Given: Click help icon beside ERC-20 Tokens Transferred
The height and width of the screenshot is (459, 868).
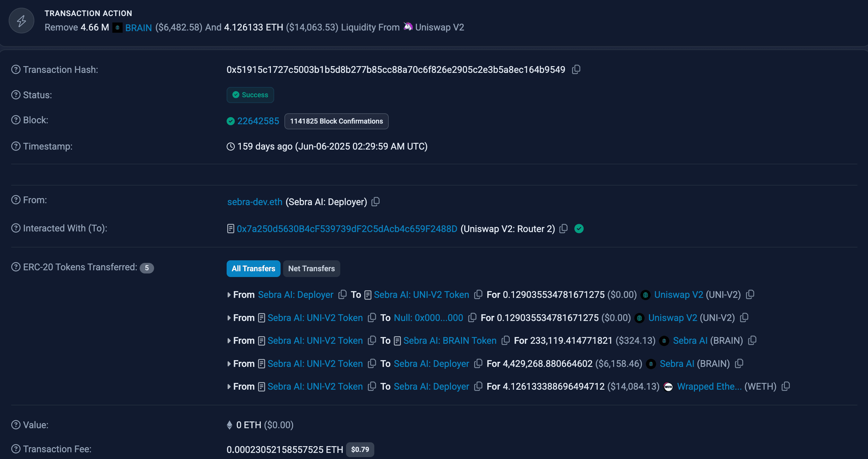Looking at the screenshot, I should click(16, 266).
